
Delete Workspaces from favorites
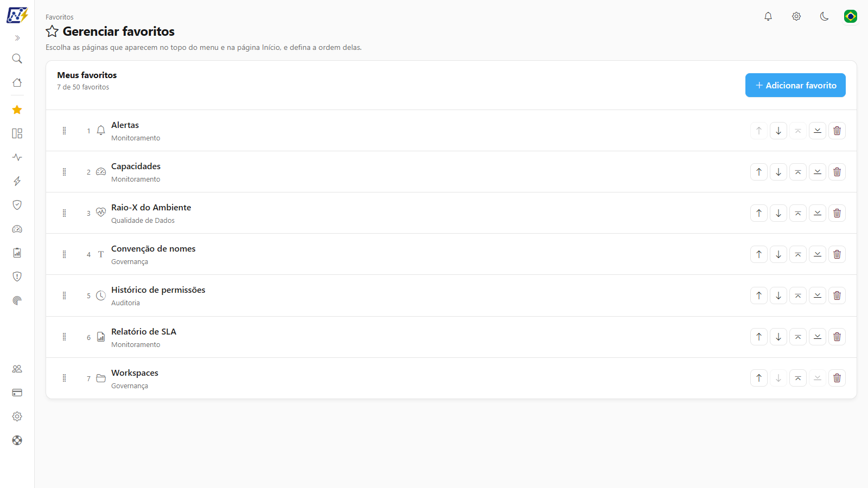coord(837,378)
